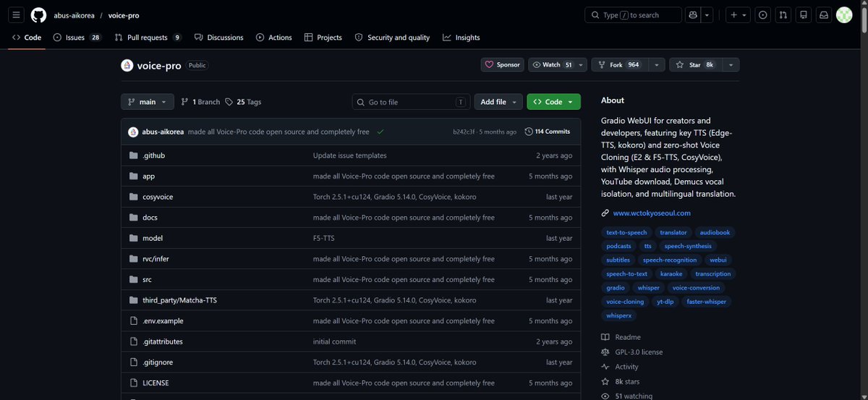Open the rvc/infer folder

tap(156, 259)
